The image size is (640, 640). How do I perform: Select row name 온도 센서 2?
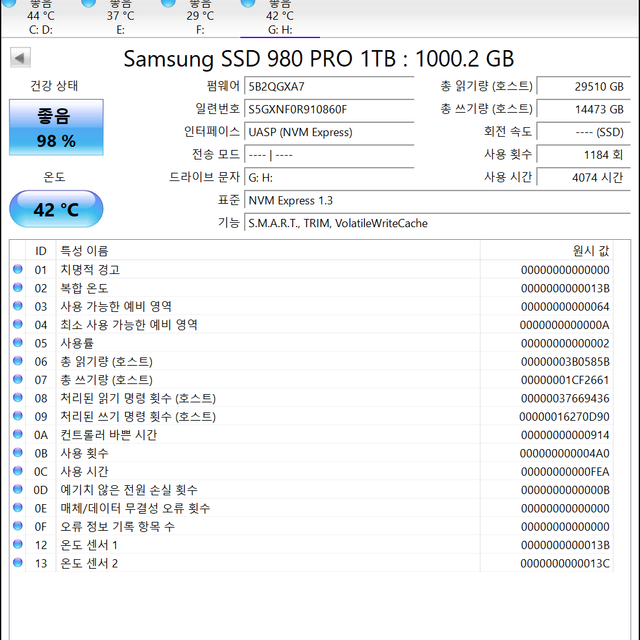(89, 563)
